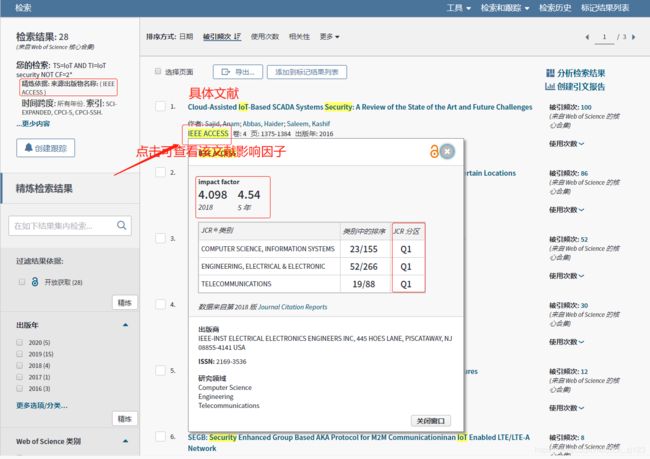Viewport: 650px width, 459px height.
Task: Check publication year 2020 filter
Action: (19, 342)
